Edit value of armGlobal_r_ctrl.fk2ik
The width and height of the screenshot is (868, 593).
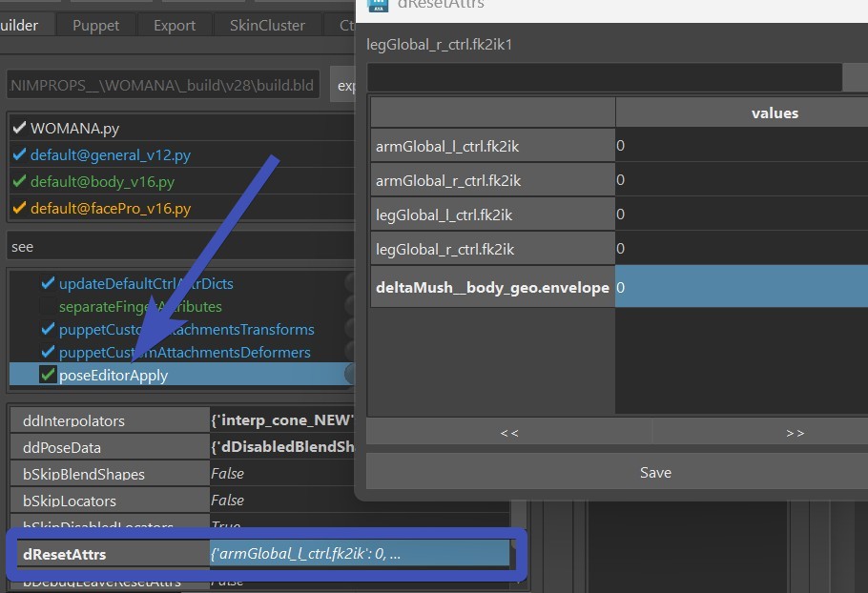coord(742,180)
